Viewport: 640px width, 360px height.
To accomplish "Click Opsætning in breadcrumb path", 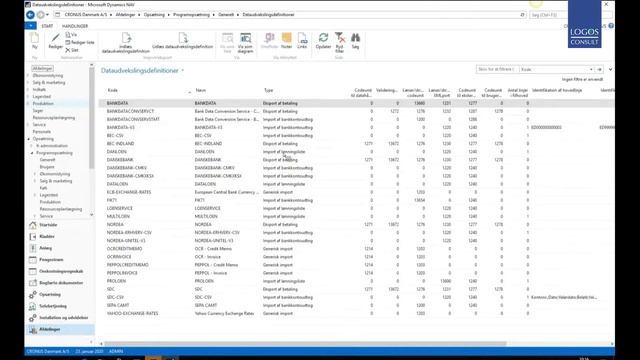I will (x=154, y=15).
